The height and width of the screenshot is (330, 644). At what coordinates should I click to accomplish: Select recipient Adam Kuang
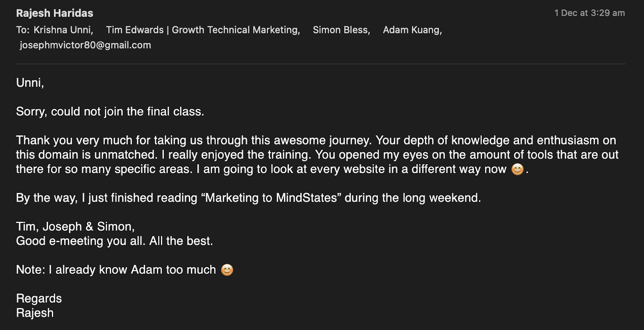pyautogui.click(x=413, y=30)
